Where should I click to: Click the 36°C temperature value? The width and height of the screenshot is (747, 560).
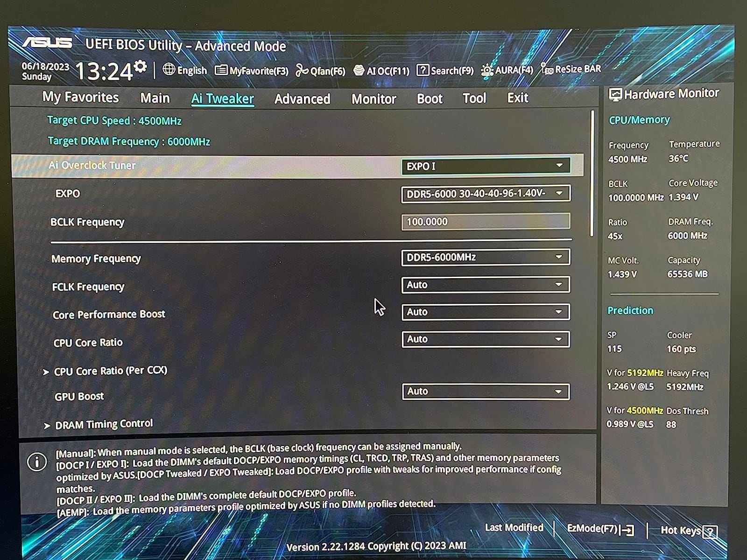(x=678, y=158)
